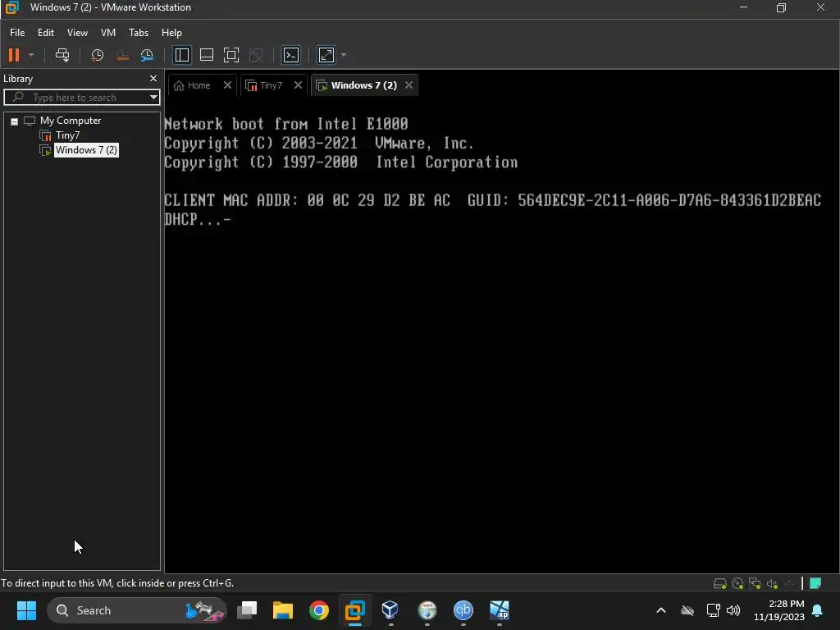Open the File menu
Image resolution: width=840 pixels, height=630 pixels.
pos(17,33)
